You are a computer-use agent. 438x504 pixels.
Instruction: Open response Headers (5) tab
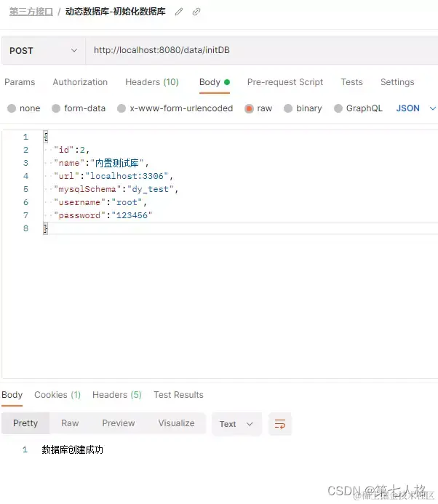point(116,395)
